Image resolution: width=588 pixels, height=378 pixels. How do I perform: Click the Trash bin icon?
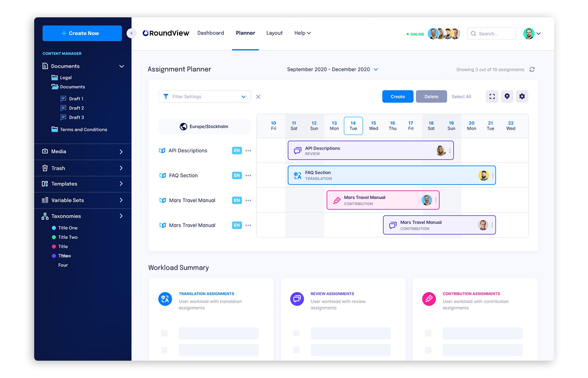pyautogui.click(x=46, y=168)
